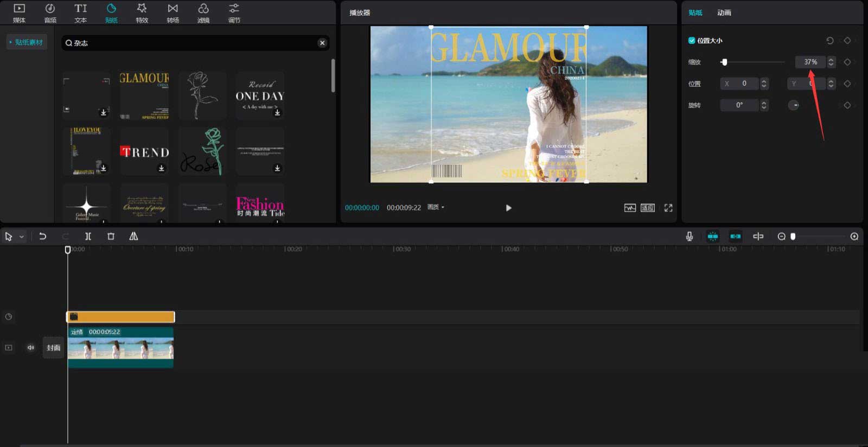Add keyframe for 位置大小 section
Screen dimensions: 868x447
pos(847,41)
